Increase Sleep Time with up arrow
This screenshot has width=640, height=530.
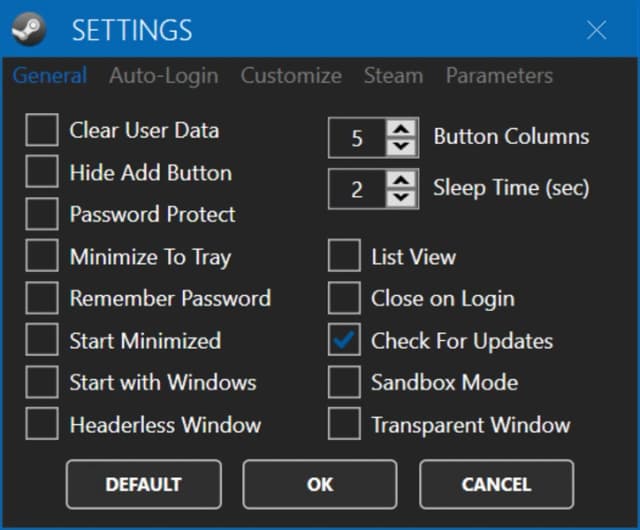401,180
